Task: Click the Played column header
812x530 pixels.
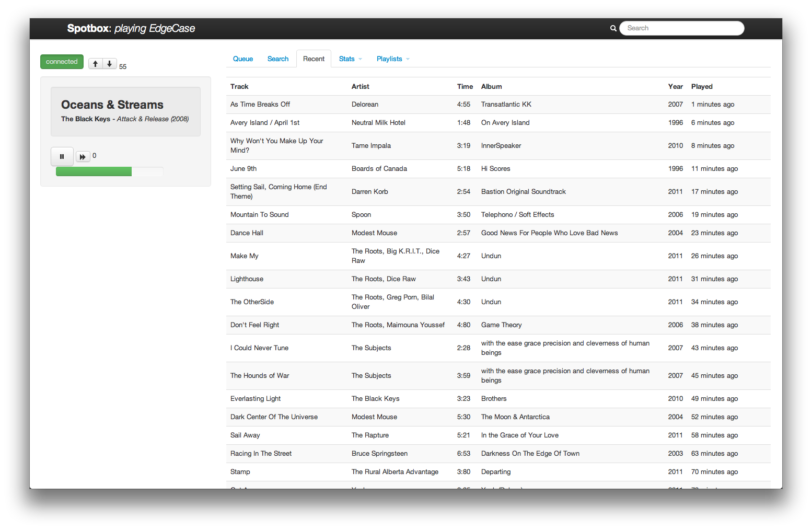Action: (x=702, y=87)
